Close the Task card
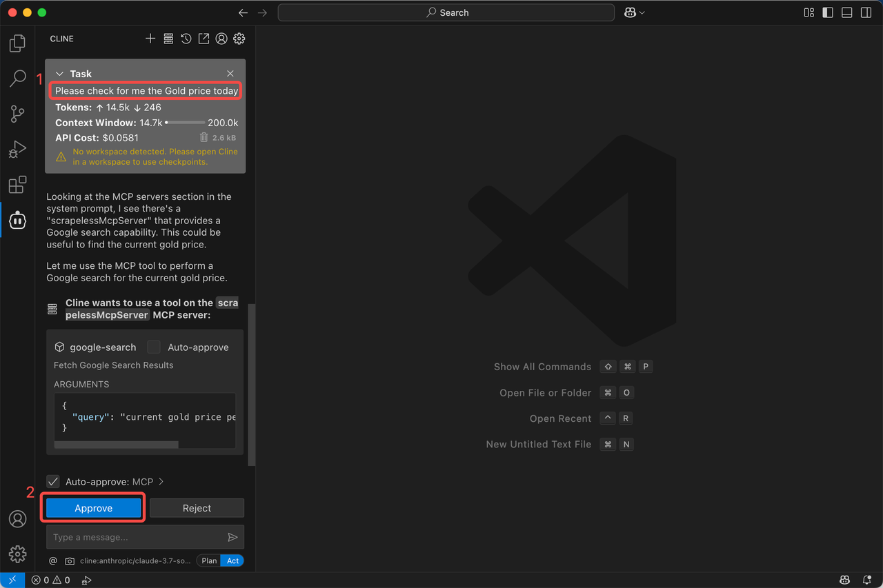883x588 pixels. point(230,74)
